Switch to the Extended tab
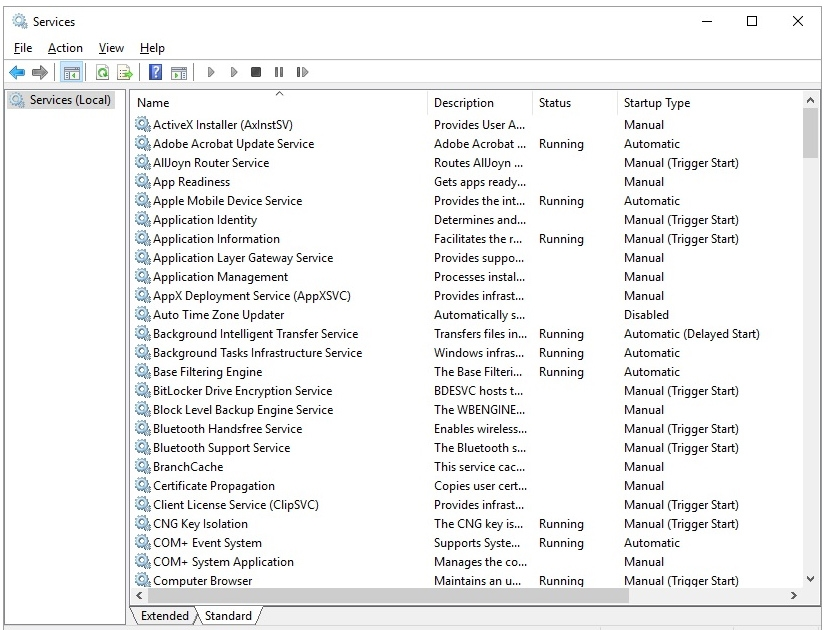The image size is (827, 630). [x=165, y=616]
